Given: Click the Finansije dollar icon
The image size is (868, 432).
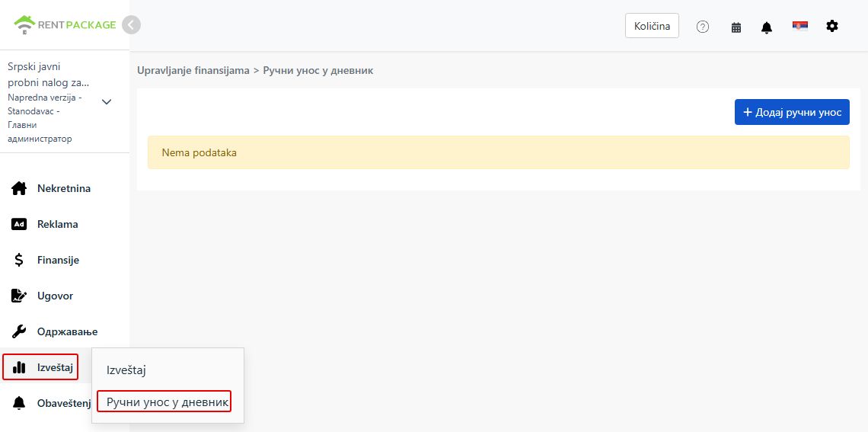Looking at the screenshot, I should (x=19, y=260).
